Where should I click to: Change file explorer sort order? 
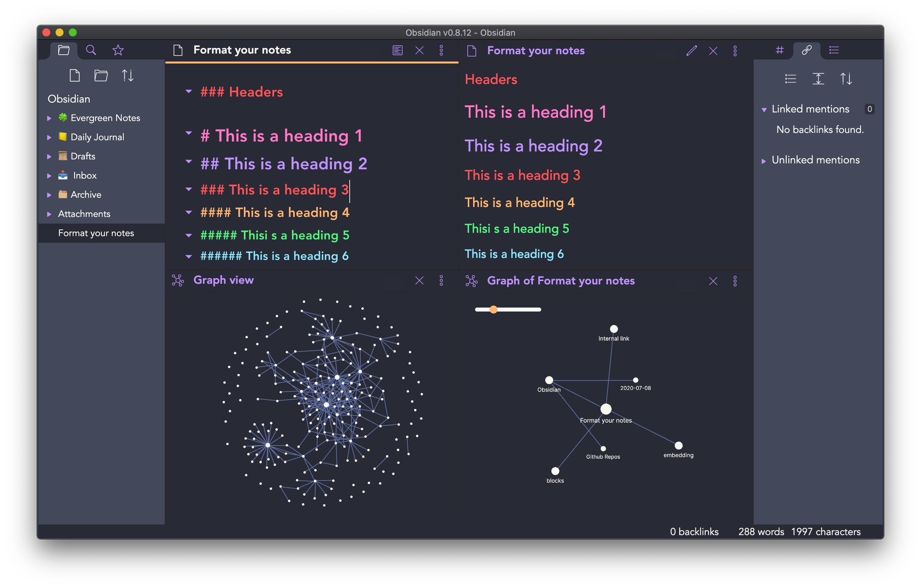[128, 76]
